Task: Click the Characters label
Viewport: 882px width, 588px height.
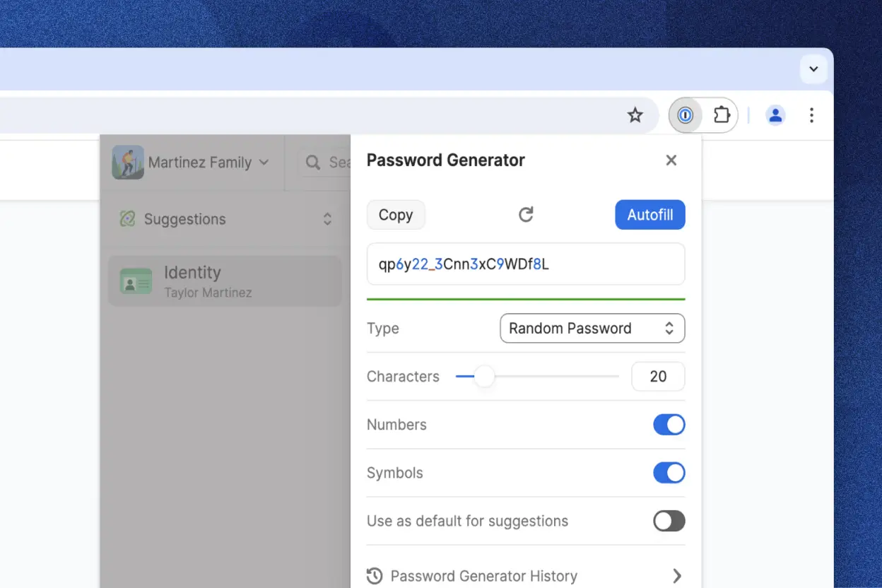Action: pyautogui.click(x=403, y=377)
